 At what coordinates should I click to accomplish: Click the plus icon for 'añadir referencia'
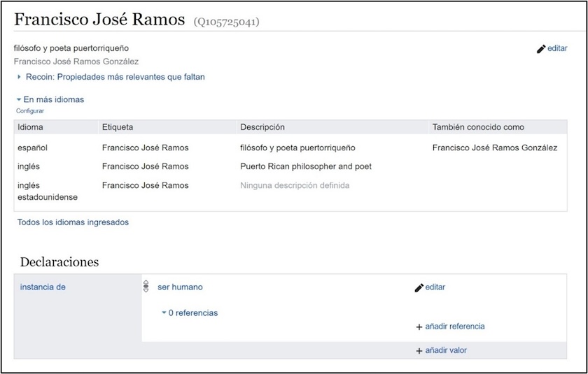click(x=419, y=326)
